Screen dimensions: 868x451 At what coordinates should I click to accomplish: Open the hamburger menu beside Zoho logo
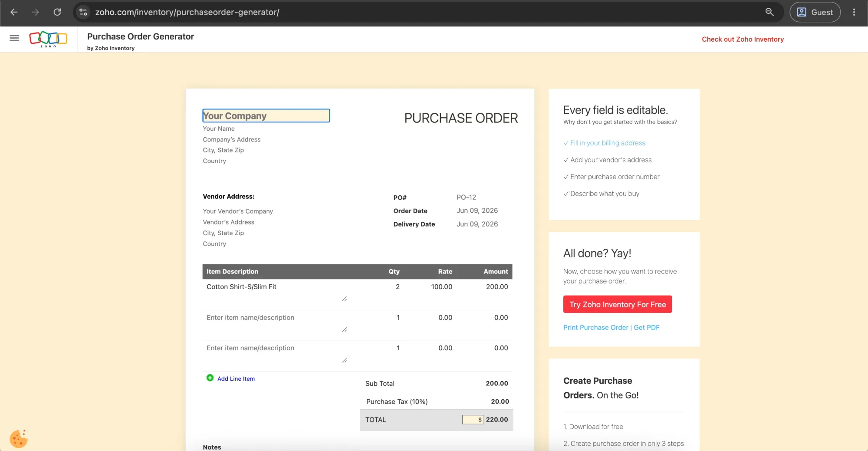(x=14, y=38)
